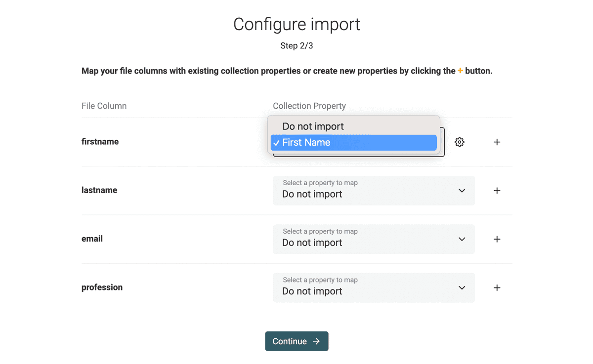Select 'First Name' option in list
Screen dimensions: 593x364
[x=354, y=143]
